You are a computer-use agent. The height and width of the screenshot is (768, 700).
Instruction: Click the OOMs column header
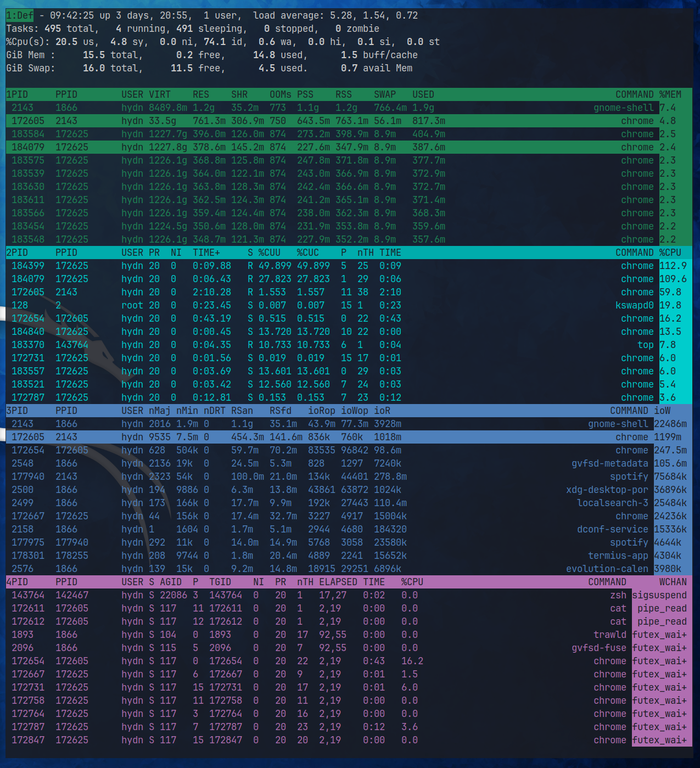[281, 94]
